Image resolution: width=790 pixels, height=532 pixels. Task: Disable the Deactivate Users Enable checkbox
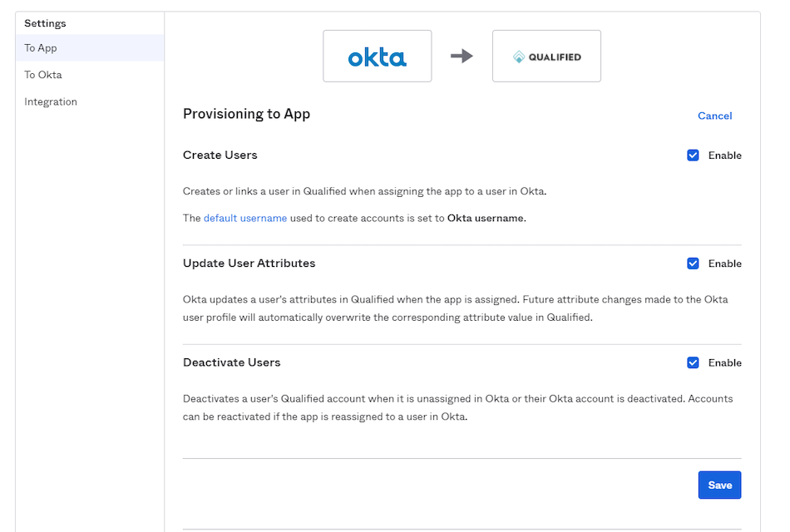point(693,362)
